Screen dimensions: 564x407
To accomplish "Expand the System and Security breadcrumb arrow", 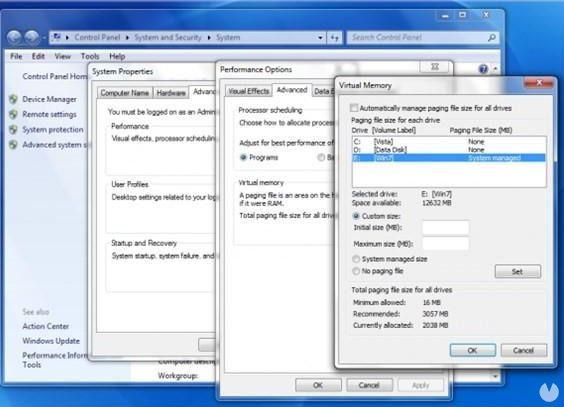I will (209, 37).
